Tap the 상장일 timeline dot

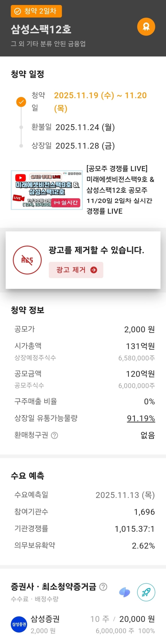click(21, 146)
